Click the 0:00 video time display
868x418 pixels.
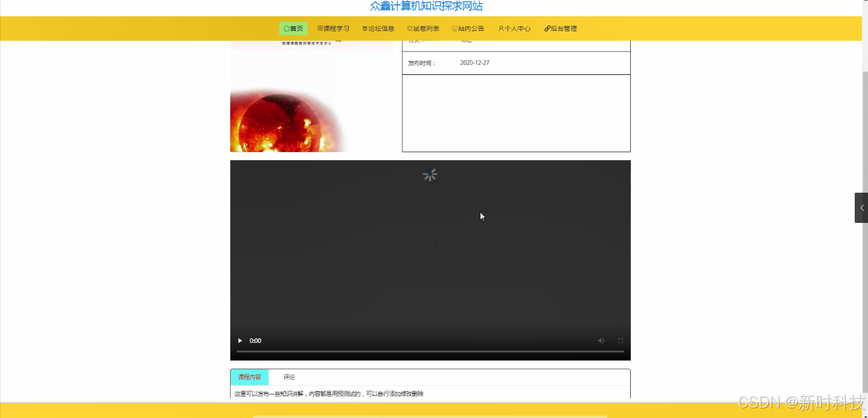(255, 341)
